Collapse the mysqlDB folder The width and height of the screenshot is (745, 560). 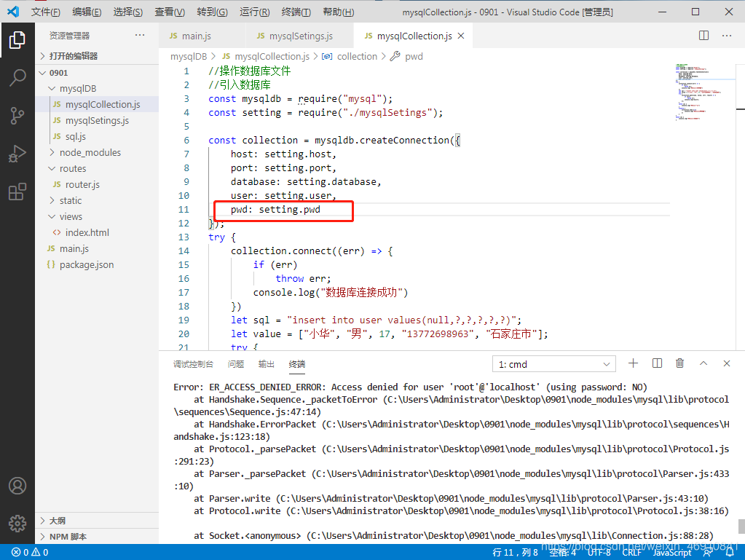click(77, 88)
